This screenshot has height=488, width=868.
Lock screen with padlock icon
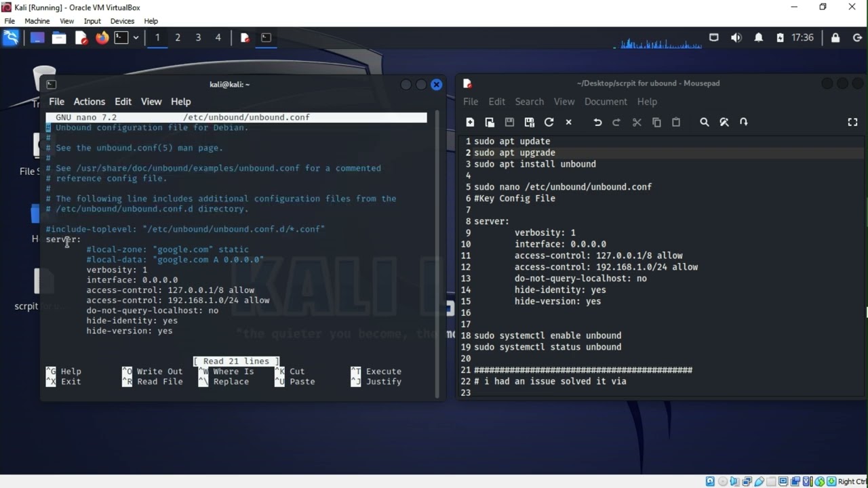(x=835, y=38)
